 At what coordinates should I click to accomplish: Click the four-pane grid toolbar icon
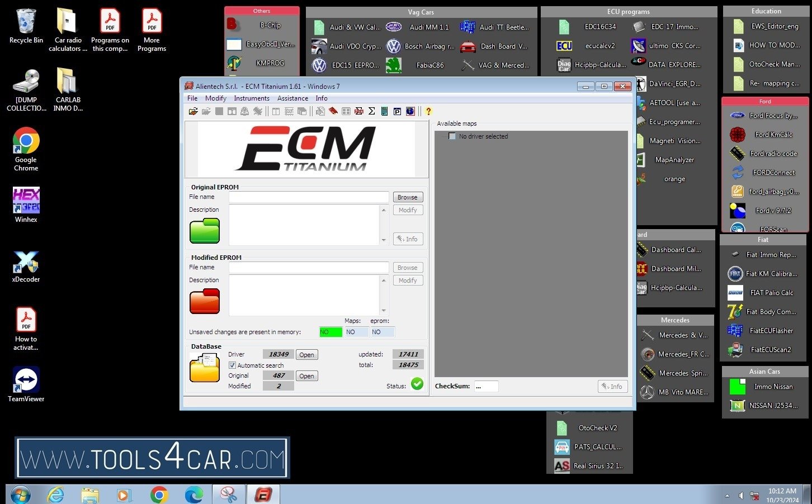coord(346,111)
